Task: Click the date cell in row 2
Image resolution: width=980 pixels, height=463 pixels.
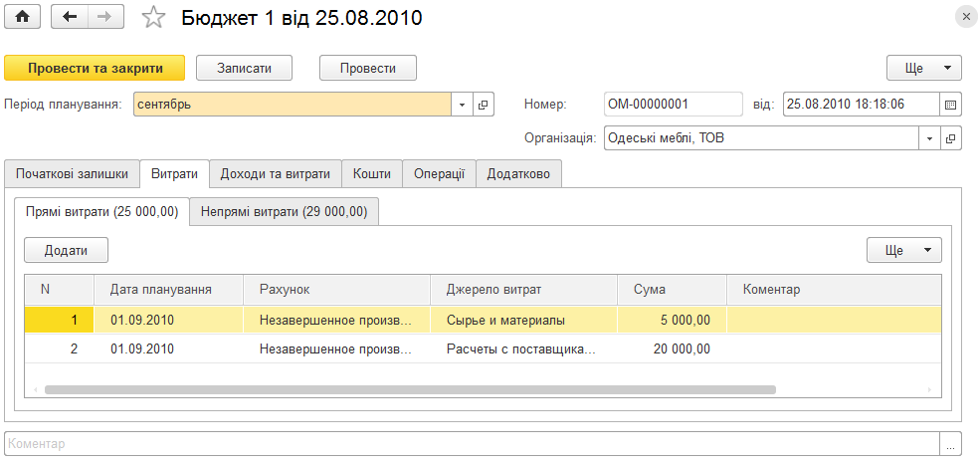Action: pyautogui.click(x=169, y=349)
